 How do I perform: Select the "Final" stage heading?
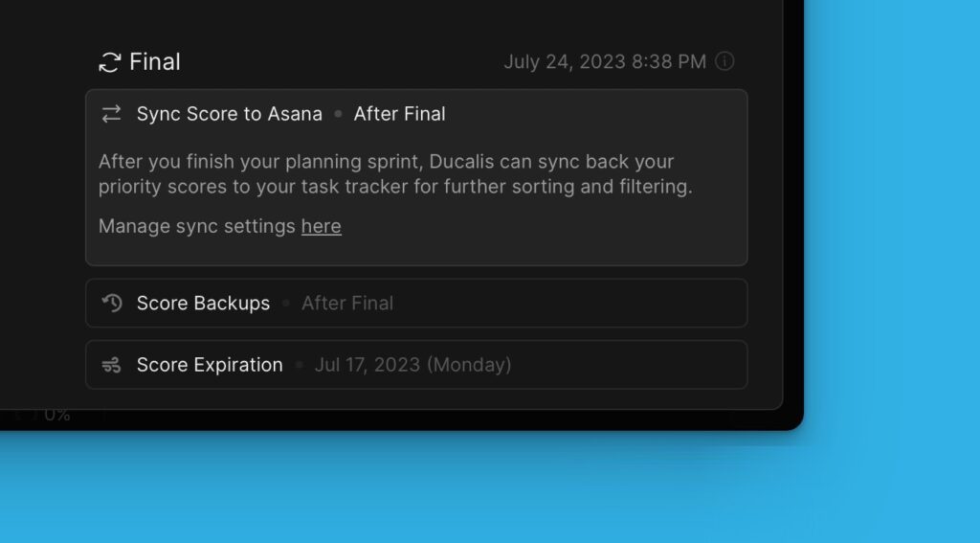point(155,62)
